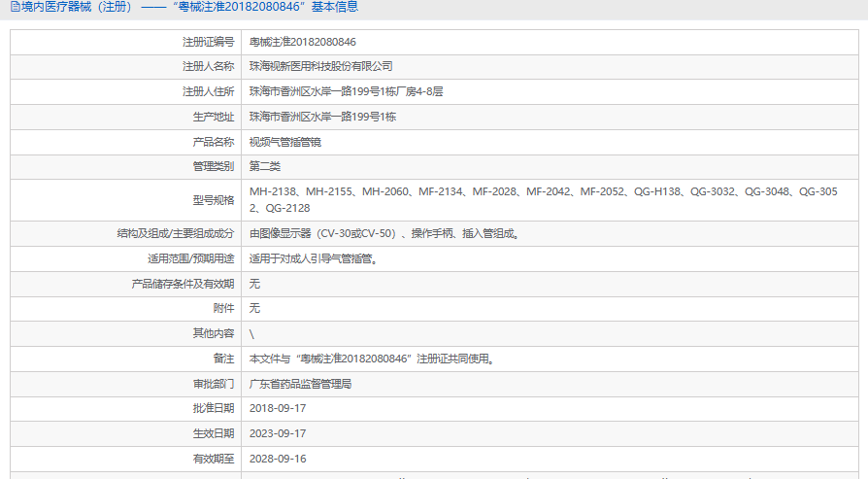Click the 其他内容 label
The height and width of the screenshot is (479, 868).
point(214,333)
